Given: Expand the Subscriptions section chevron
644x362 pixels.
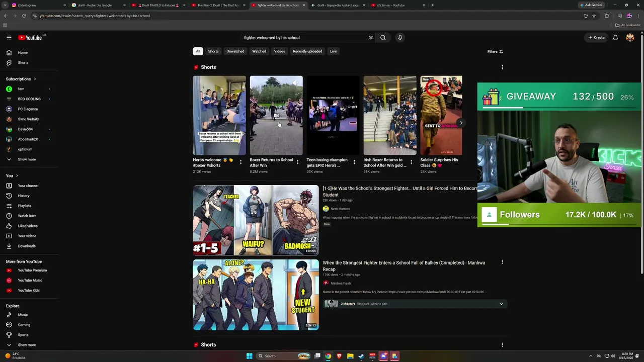Looking at the screenshot, I should click(x=35, y=79).
